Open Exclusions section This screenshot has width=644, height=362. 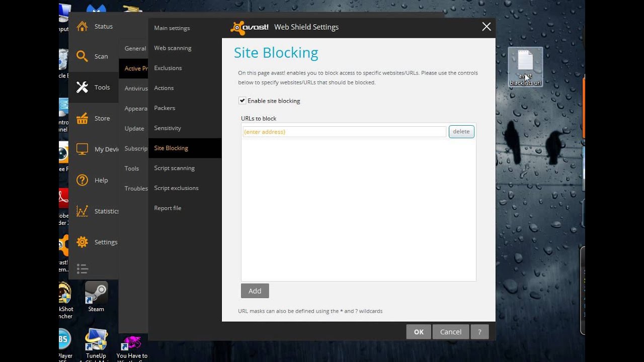point(168,68)
